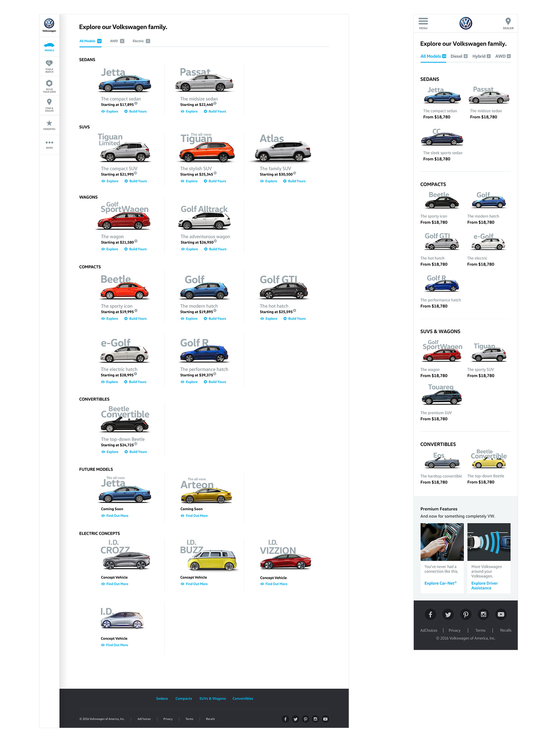Open Find a Dealer sidebar icon

coord(49,105)
